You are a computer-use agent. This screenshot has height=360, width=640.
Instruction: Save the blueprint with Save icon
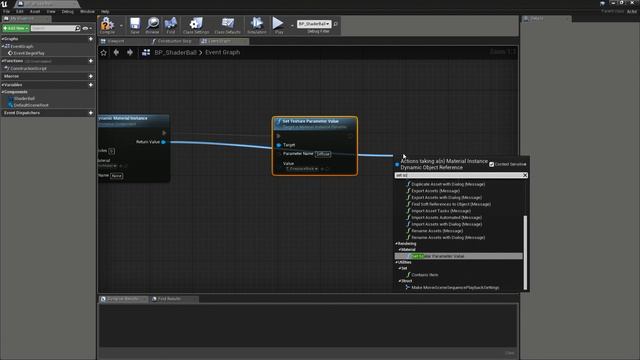click(x=135, y=24)
